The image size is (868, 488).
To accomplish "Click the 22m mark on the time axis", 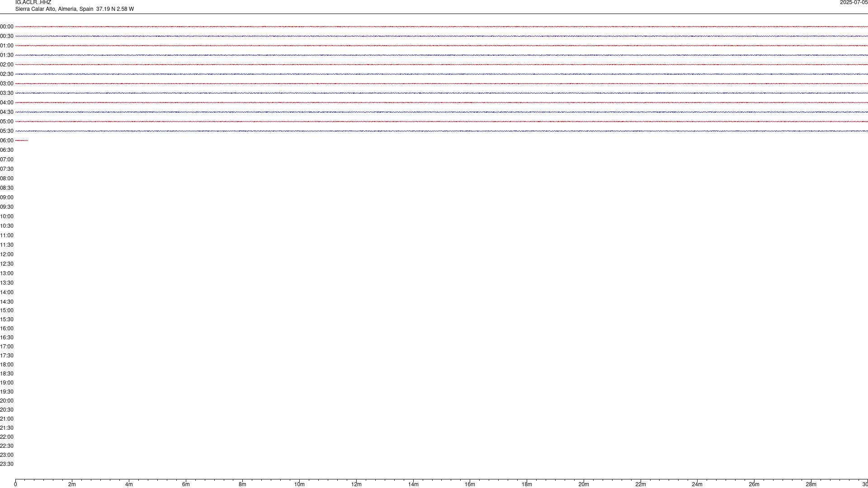I will click(x=641, y=484).
